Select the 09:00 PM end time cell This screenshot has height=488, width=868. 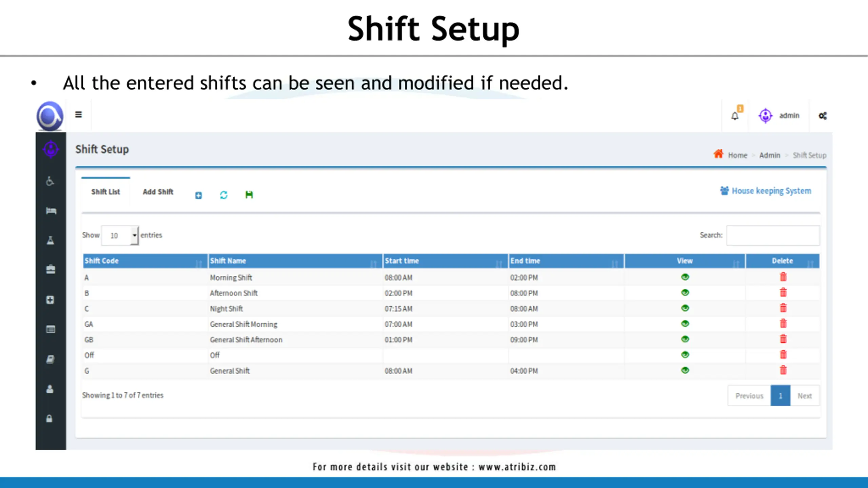[566, 340]
